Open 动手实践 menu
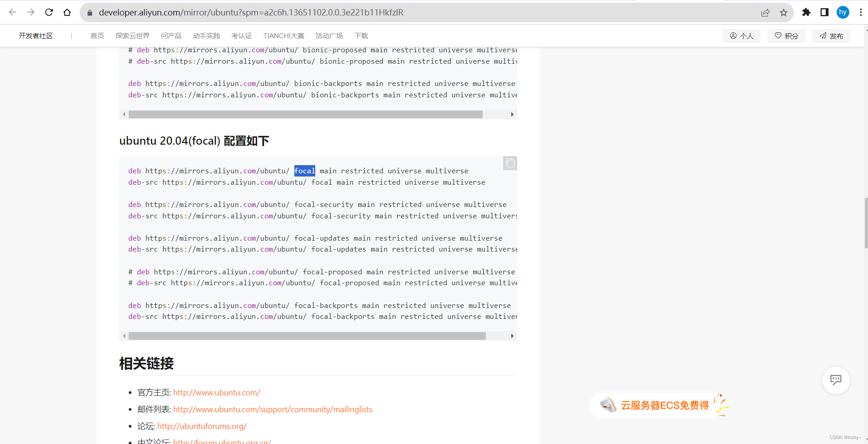This screenshot has height=444, width=868. coord(206,36)
